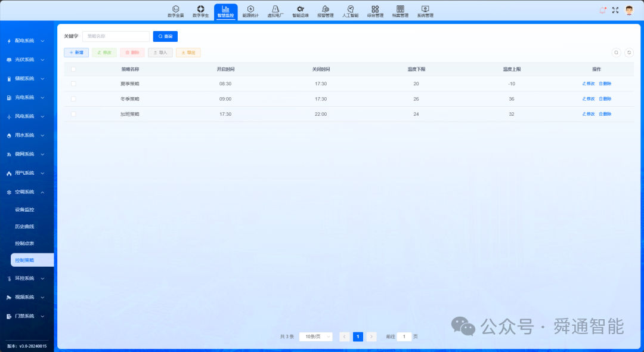The width and height of the screenshot is (644, 352).
Task: Click 删除 link in 加班策略 row
Action: (x=605, y=114)
